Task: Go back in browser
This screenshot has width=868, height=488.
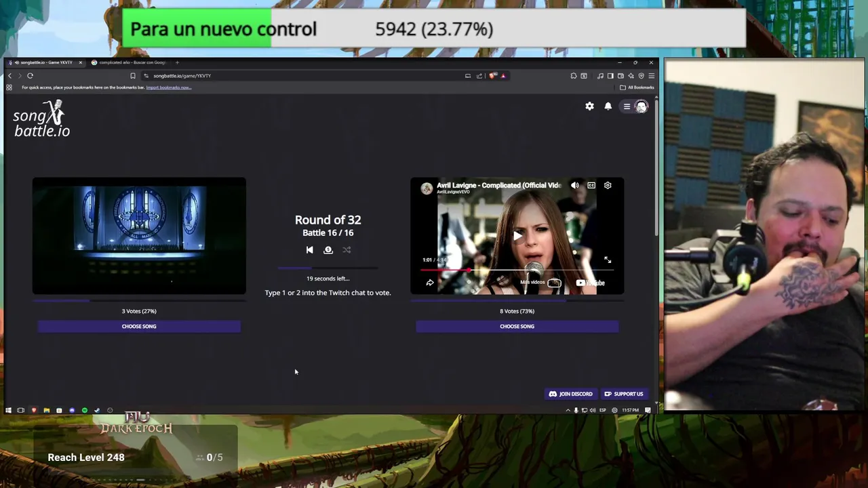Action: point(9,76)
